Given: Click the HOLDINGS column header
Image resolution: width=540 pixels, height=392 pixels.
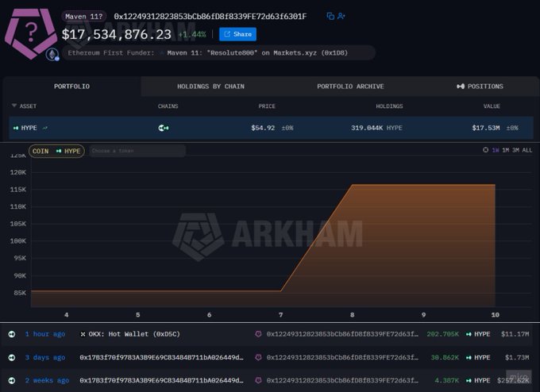Looking at the screenshot, I should tap(389, 106).
